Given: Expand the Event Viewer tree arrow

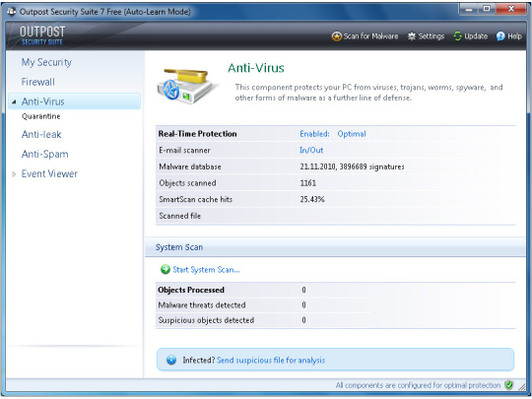Looking at the screenshot, I should point(14,174).
